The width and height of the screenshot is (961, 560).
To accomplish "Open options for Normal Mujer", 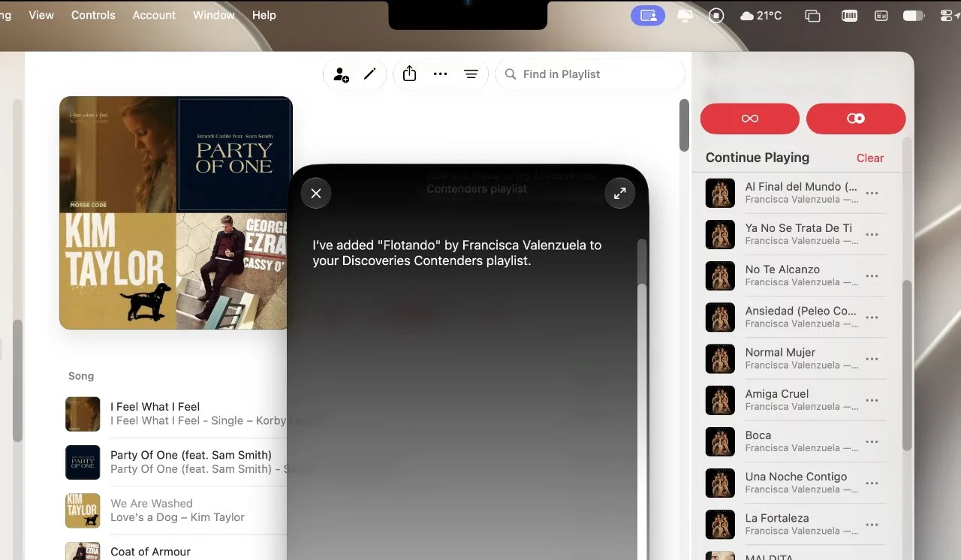I will pyautogui.click(x=872, y=359).
